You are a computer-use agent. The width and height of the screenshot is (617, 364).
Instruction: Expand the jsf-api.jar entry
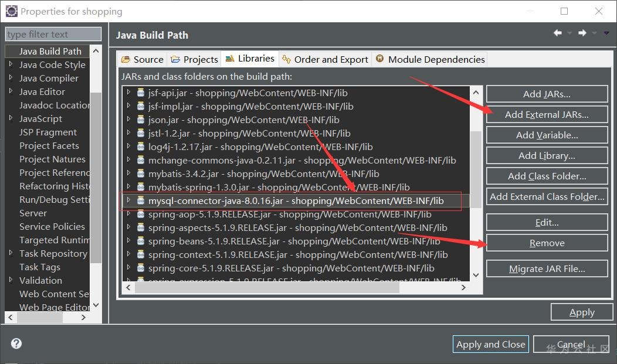(128, 93)
